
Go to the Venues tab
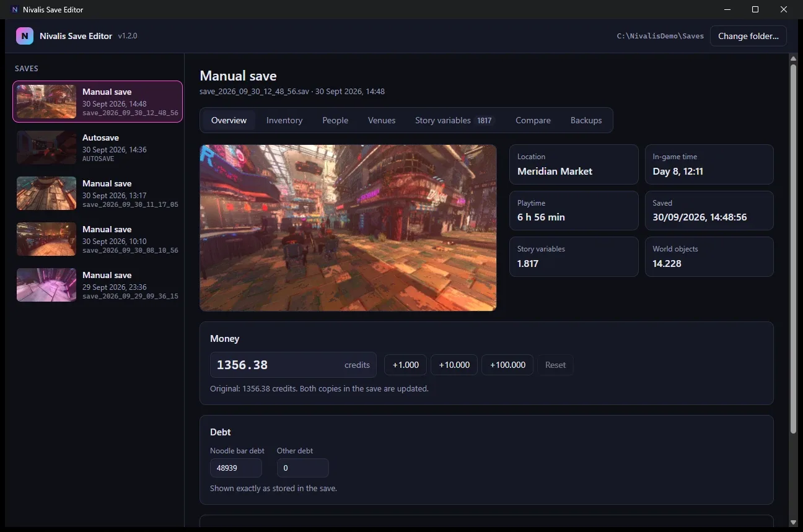[x=382, y=120]
